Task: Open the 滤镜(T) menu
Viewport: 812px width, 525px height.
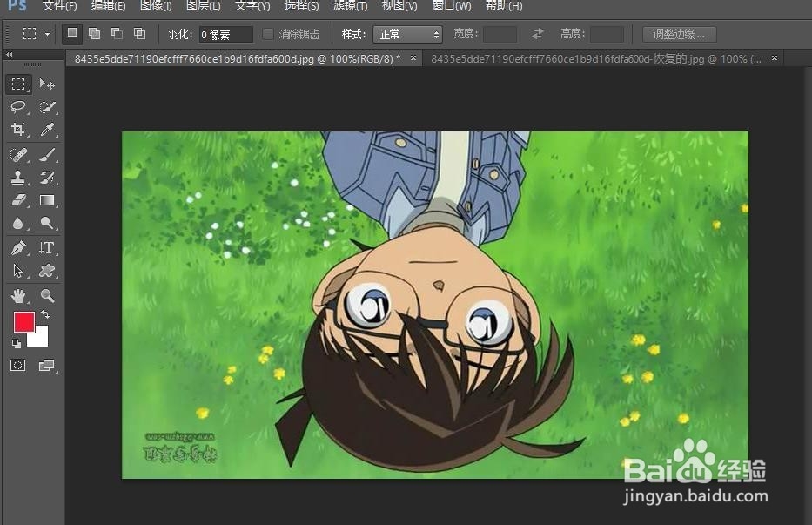Action: pos(350,6)
